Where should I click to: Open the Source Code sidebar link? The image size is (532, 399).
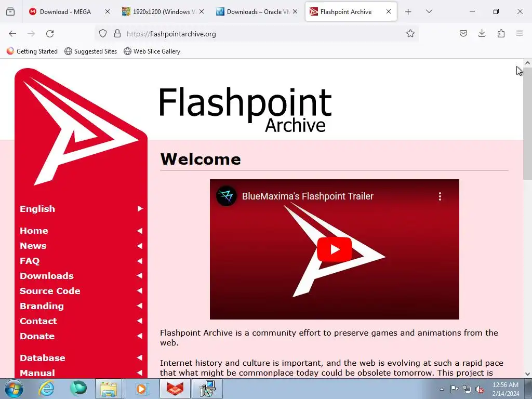click(x=81, y=291)
